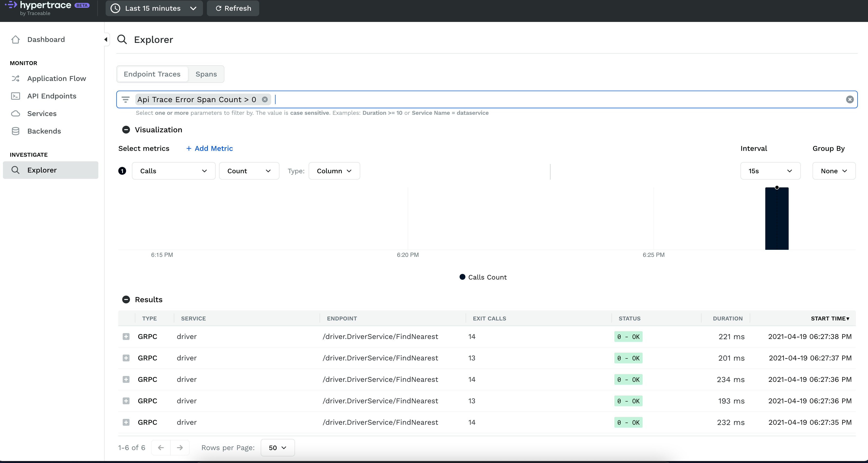This screenshot has height=463, width=868.
Task: Click the Refresh button
Action: coord(233,8)
